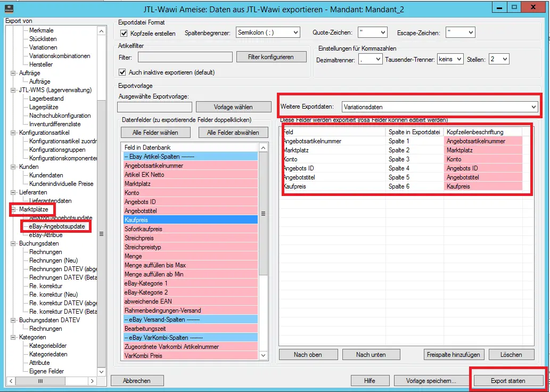Click the Vorlage wählen button
This screenshot has width=550, height=392.
233,107
